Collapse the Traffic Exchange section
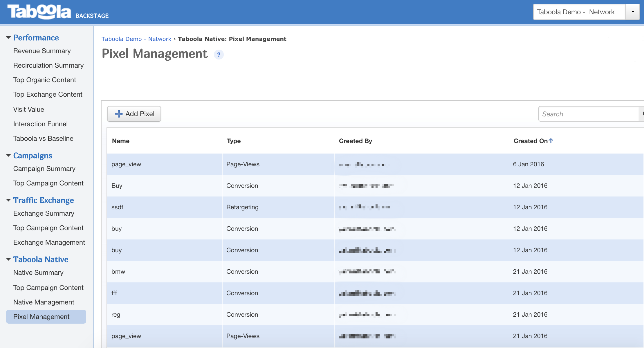The image size is (644, 348). (x=8, y=200)
